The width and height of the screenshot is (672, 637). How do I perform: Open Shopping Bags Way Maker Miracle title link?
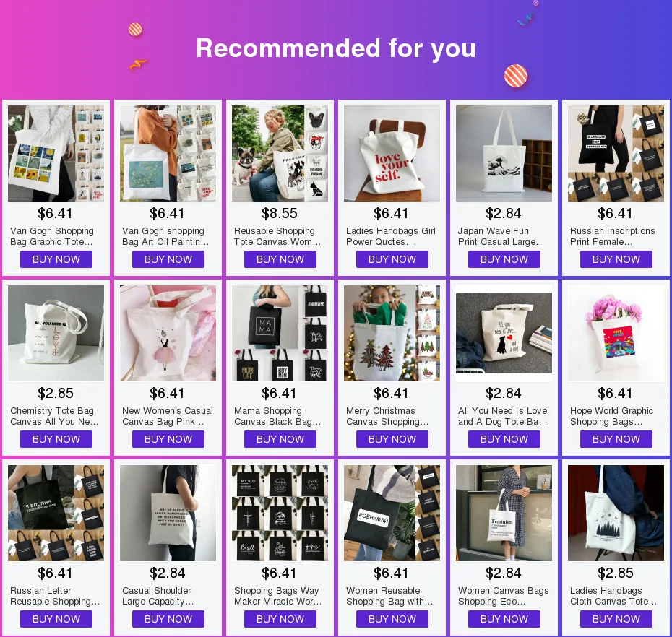pos(277,596)
